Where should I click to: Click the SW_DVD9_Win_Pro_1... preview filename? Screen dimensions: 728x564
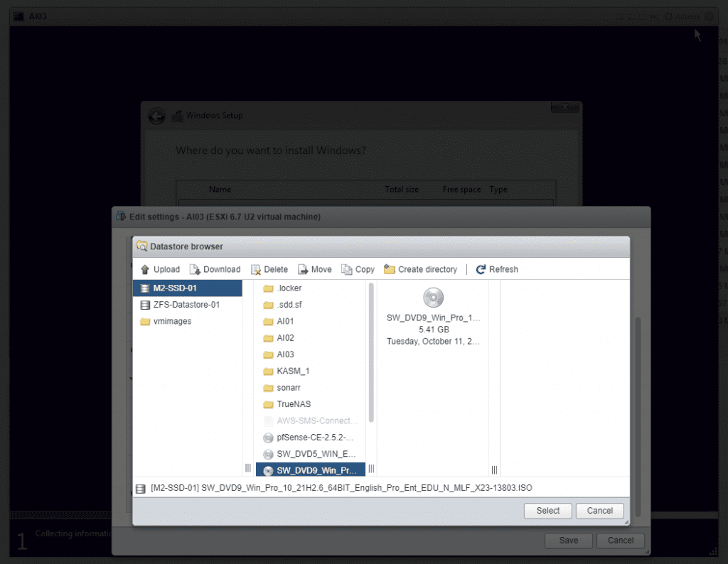click(433, 318)
